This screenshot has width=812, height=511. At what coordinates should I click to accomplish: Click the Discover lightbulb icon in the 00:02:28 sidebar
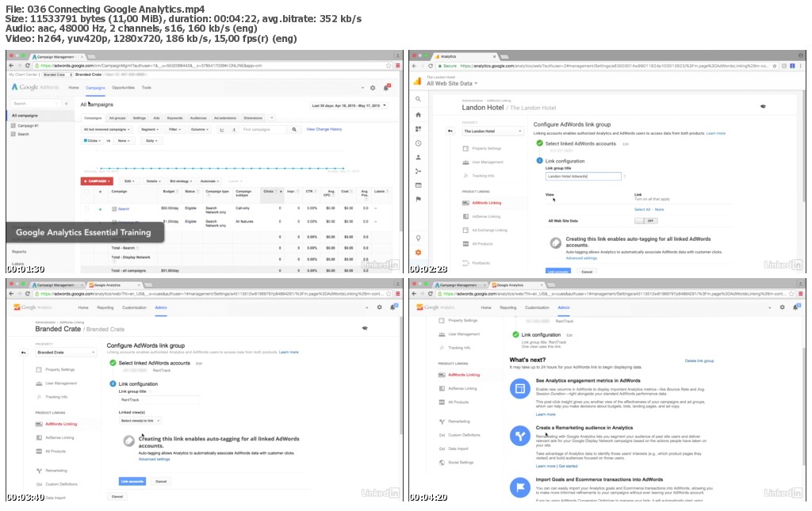click(418, 238)
